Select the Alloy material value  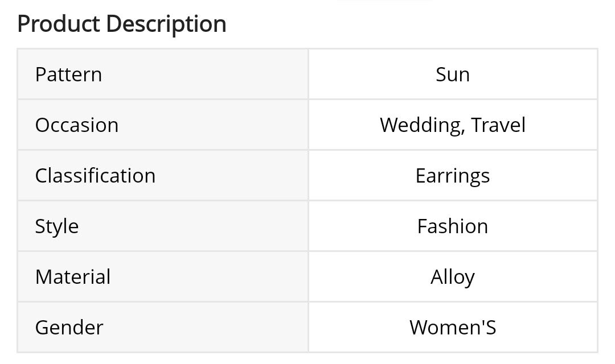(453, 277)
